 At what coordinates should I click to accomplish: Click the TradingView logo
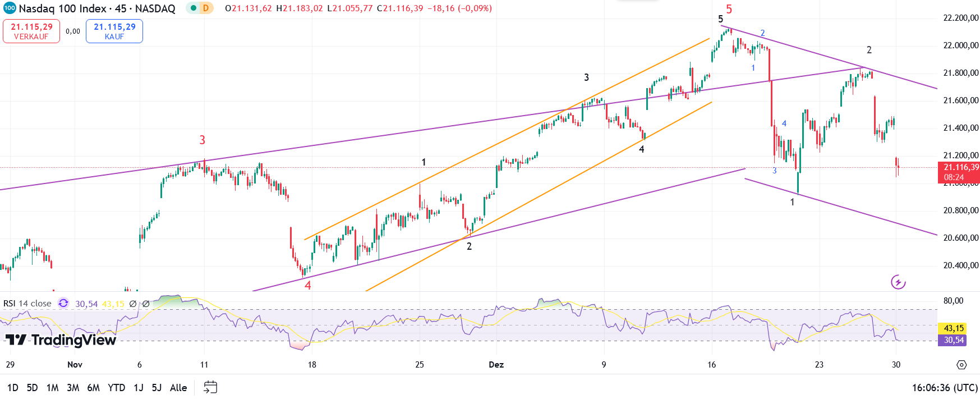click(x=61, y=340)
